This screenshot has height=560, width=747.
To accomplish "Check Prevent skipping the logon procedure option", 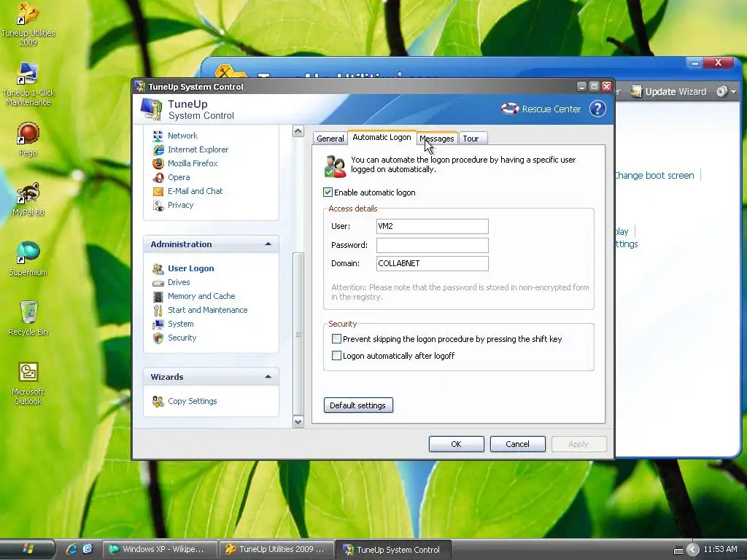I will [x=336, y=339].
